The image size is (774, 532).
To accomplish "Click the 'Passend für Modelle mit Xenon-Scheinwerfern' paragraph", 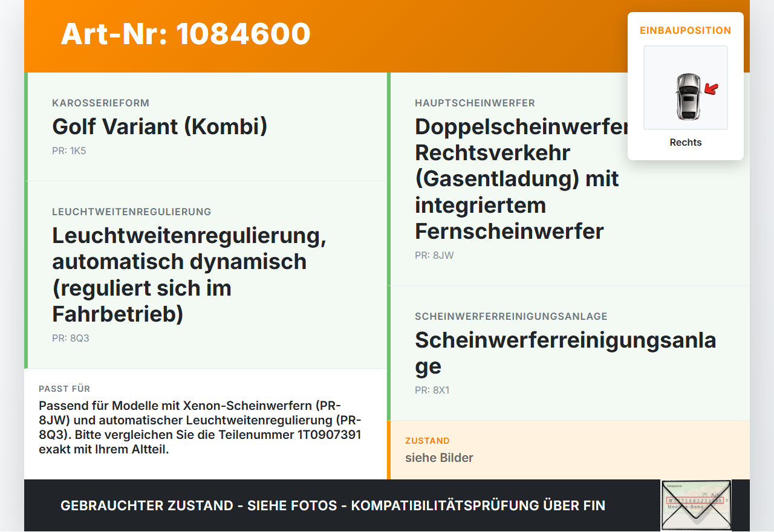I will coord(200,427).
